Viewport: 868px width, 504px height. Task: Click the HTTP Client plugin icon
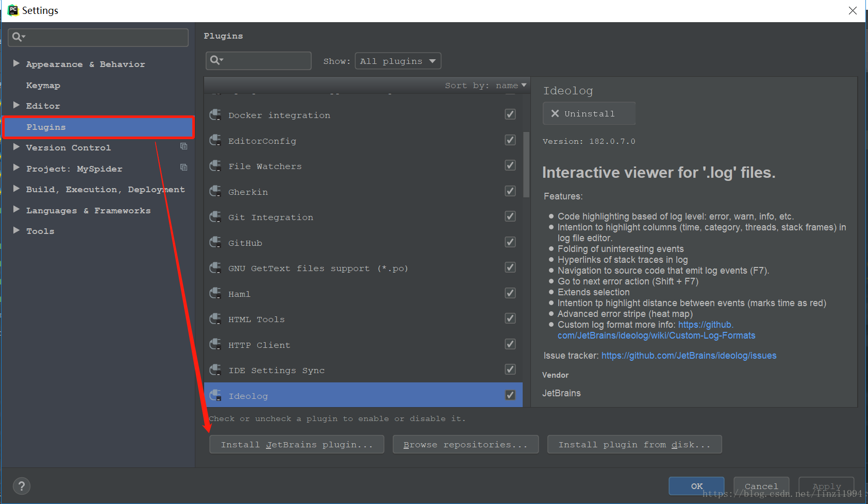215,344
